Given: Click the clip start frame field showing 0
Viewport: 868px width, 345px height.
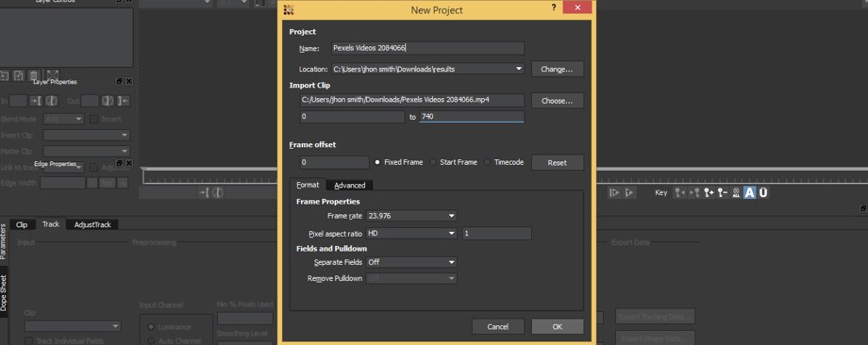Looking at the screenshot, I should click(352, 117).
